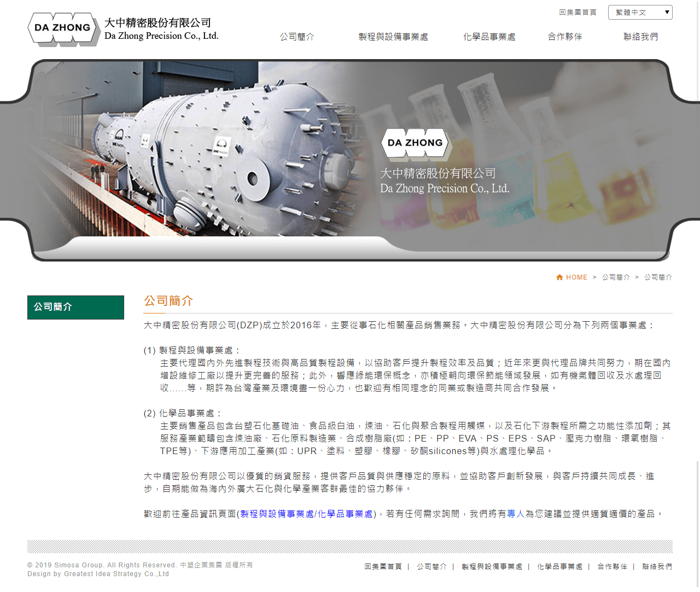Click the DA ZHONG logo in header
The width and height of the screenshot is (700, 592).
point(63,28)
